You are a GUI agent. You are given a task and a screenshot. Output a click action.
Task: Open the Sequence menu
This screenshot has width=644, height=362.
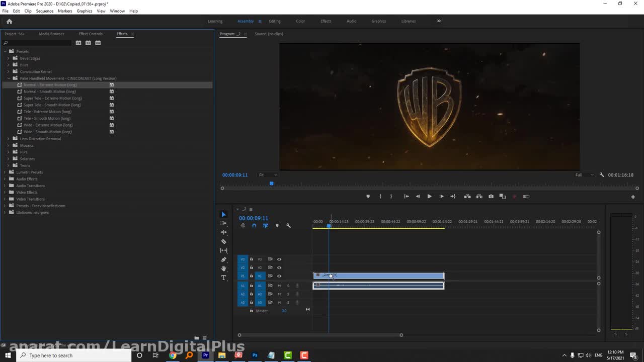coord(44,11)
